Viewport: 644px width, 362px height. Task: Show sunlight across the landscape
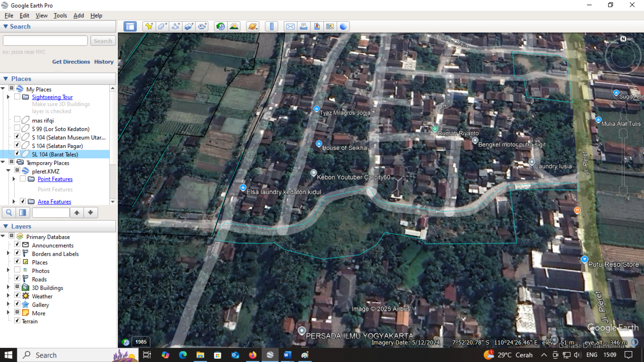(234, 27)
